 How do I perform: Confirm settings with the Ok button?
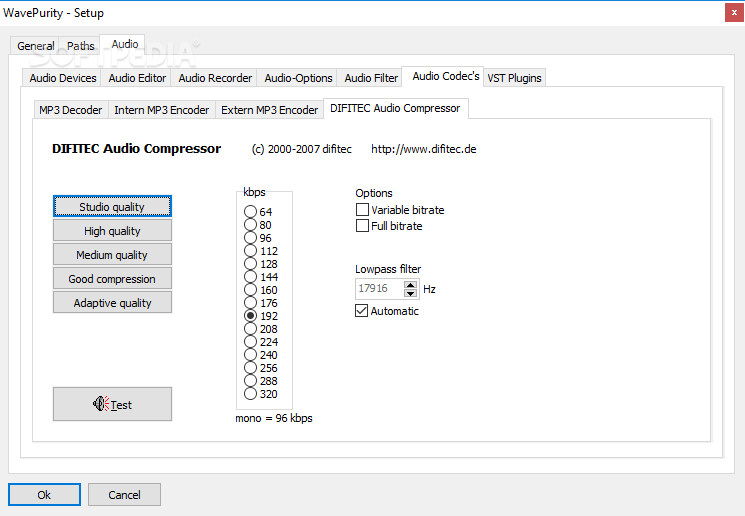pos(44,495)
